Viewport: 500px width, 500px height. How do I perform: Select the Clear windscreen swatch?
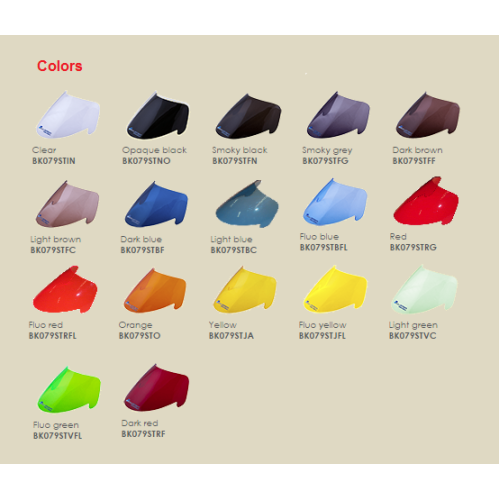(x=68, y=115)
